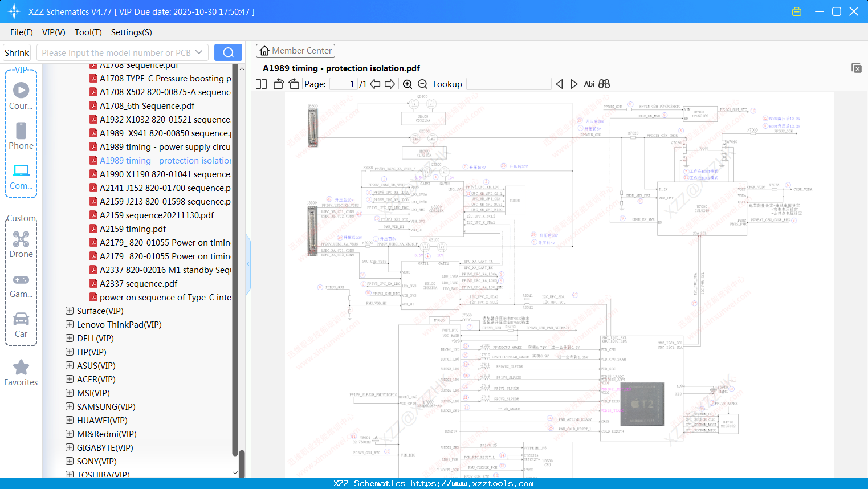Click the PDF icon beside A2337 sequence.pdf
This screenshot has width=868, height=489.
(93, 284)
